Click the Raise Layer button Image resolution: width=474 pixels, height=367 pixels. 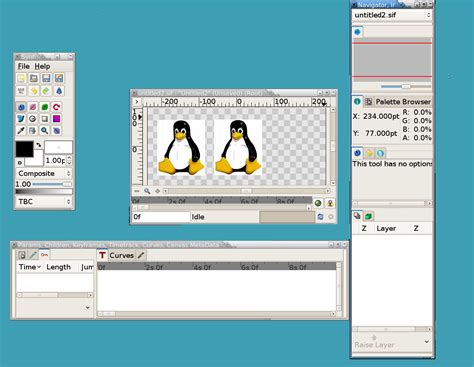374,342
